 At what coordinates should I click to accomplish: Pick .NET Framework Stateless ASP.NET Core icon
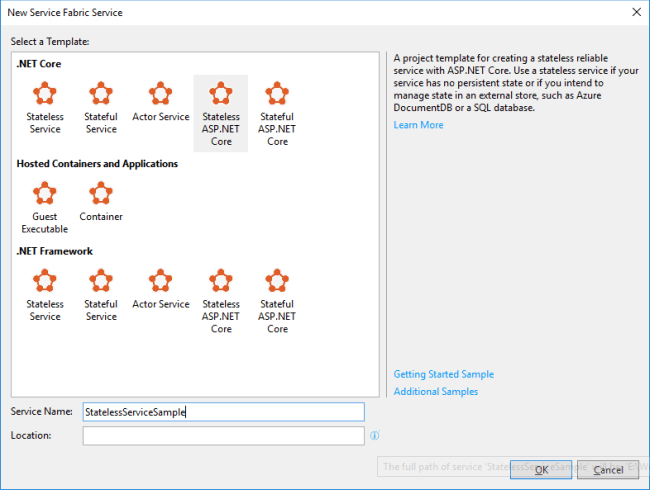coord(221,281)
